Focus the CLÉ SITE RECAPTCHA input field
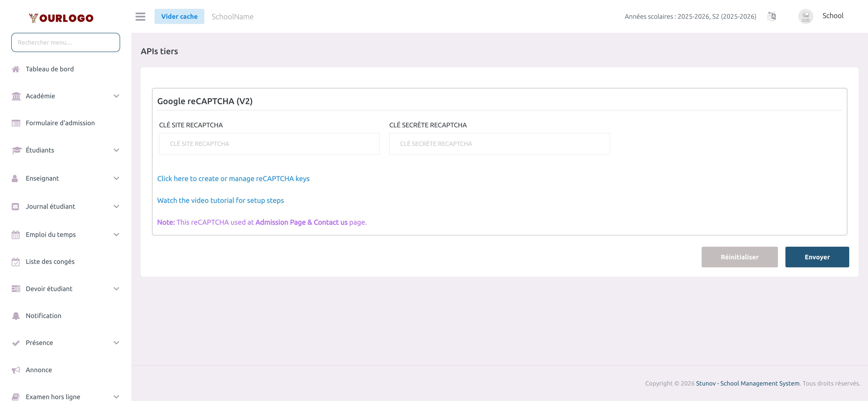Screen dimensions: 868x401 coord(269,144)
